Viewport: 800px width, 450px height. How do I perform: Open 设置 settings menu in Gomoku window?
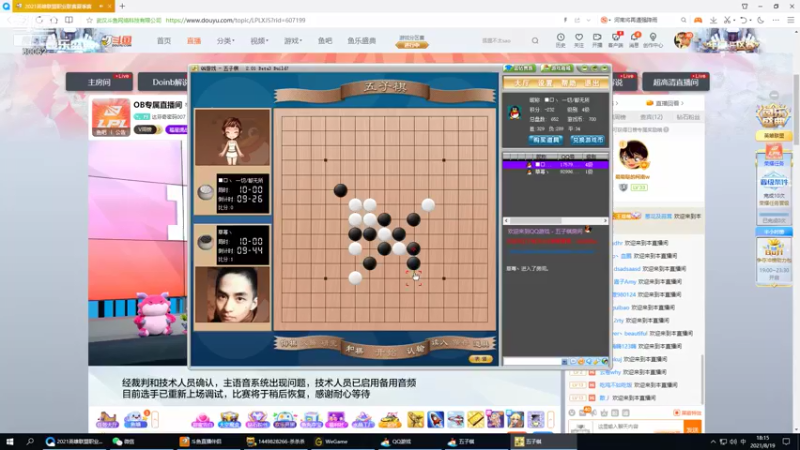coord(545,83)
